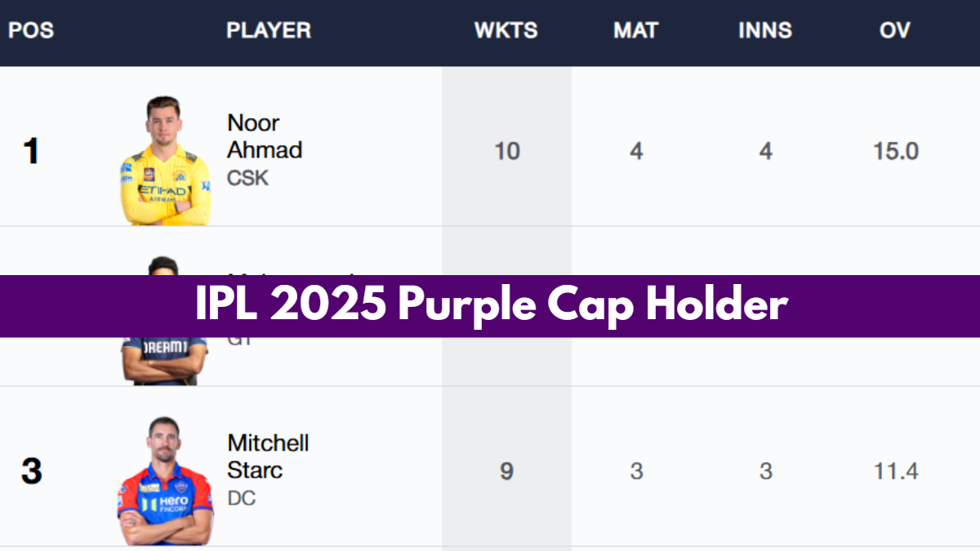980x551 pixels.
Task: Click Noor Ahmad's player photo
Action: tap(166, 162)
